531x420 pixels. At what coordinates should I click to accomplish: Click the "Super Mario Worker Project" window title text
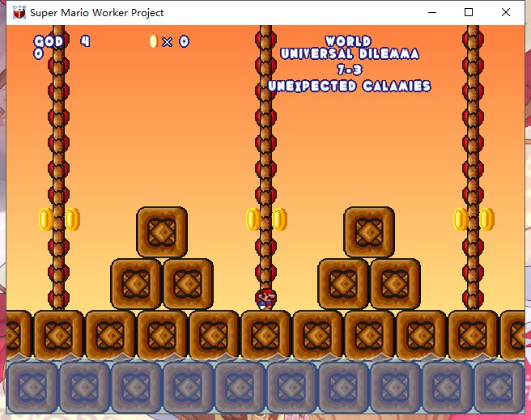[97, 13]
